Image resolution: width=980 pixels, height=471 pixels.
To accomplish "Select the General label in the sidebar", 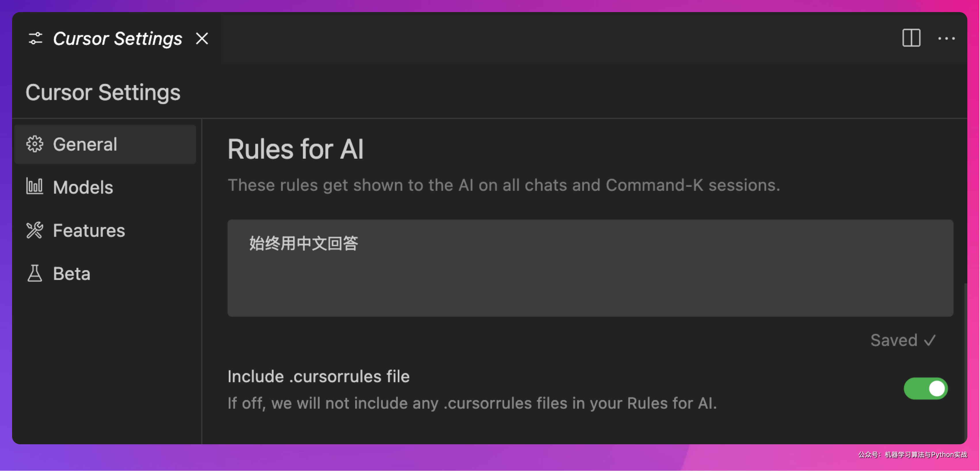I will (x=85, y=144).
